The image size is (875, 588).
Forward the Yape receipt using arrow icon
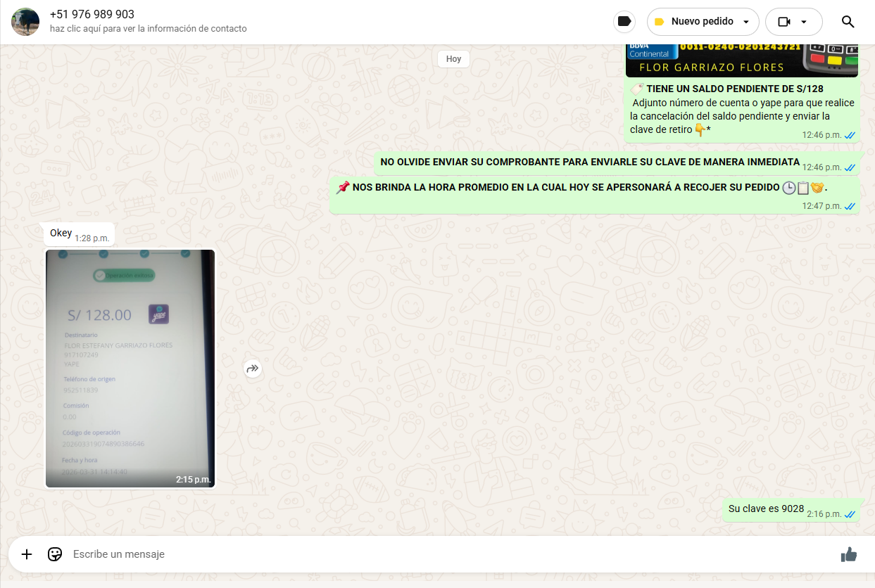[253, 369]
